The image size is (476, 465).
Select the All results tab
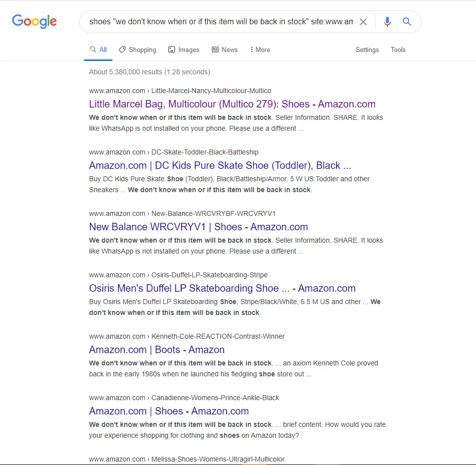pos(98,50)
